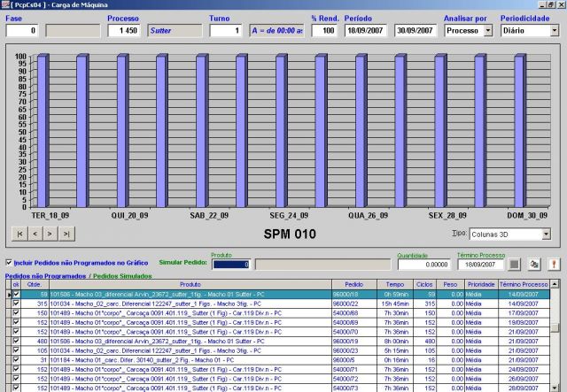
Task: Go to next chart page
Action: pyautogui.click(x=50, y=234)
